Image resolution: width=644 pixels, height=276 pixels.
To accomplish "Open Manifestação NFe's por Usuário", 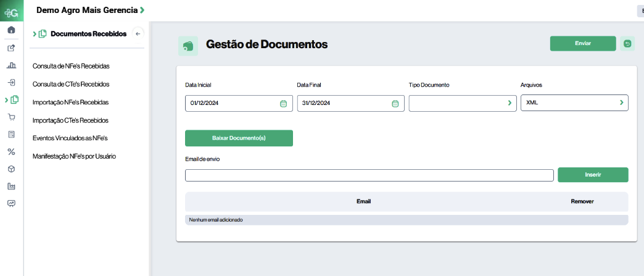I will 74,156.
